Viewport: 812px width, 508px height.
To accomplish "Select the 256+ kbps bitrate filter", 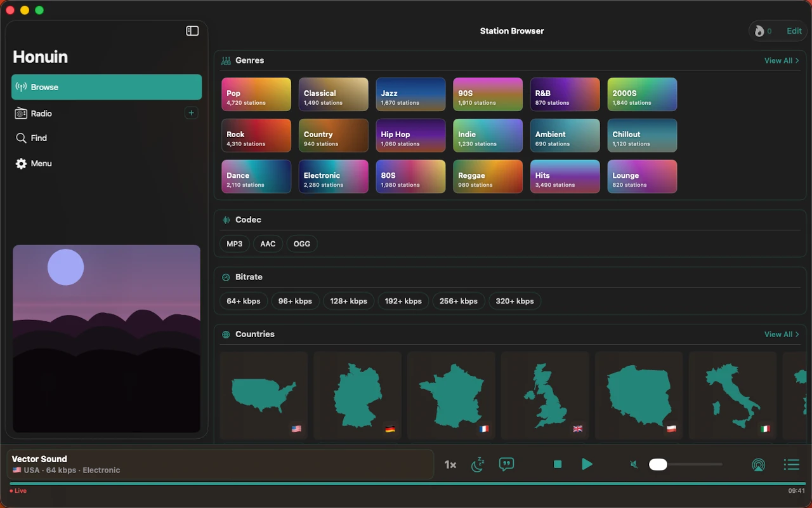I will pos(459,301).
